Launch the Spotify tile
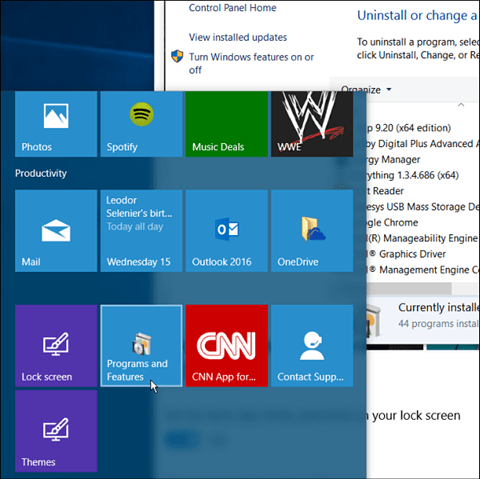 [141, 124]
